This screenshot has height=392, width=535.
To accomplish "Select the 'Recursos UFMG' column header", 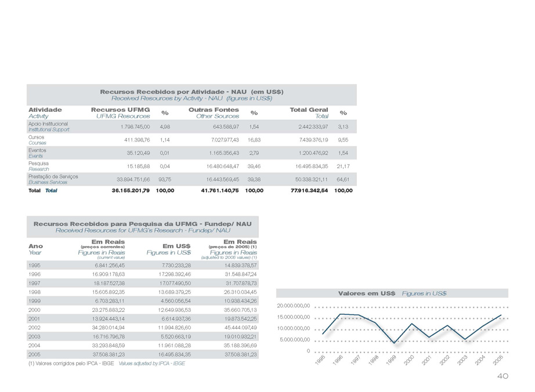I will coord(121,110).
